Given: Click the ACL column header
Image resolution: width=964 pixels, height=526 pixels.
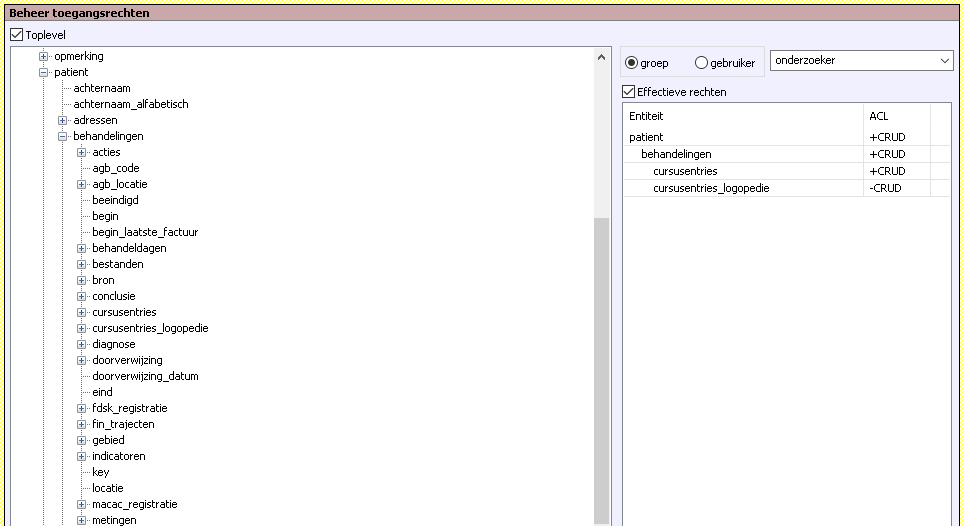Looking at the screenshot, I should coord(895,116).
